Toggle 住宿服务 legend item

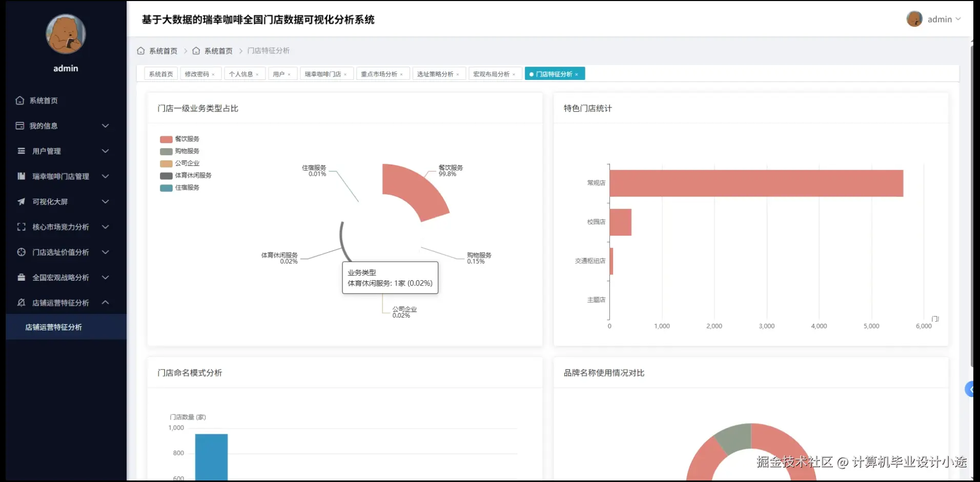179,188
